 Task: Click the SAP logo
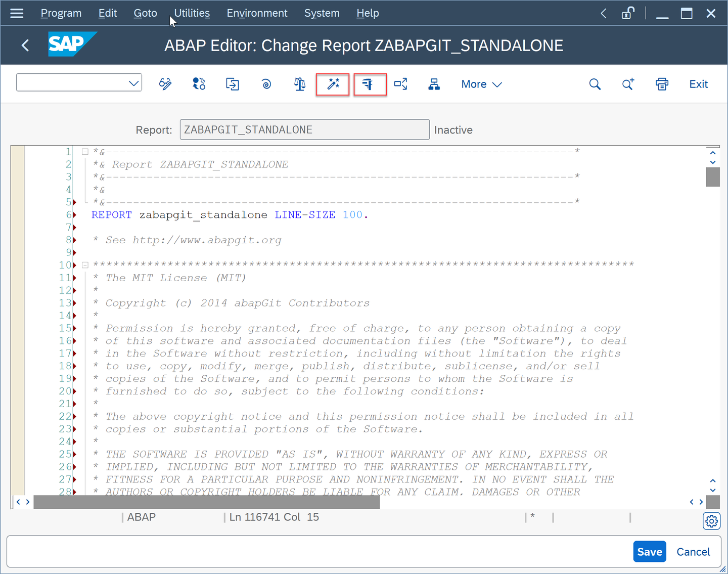72,44
